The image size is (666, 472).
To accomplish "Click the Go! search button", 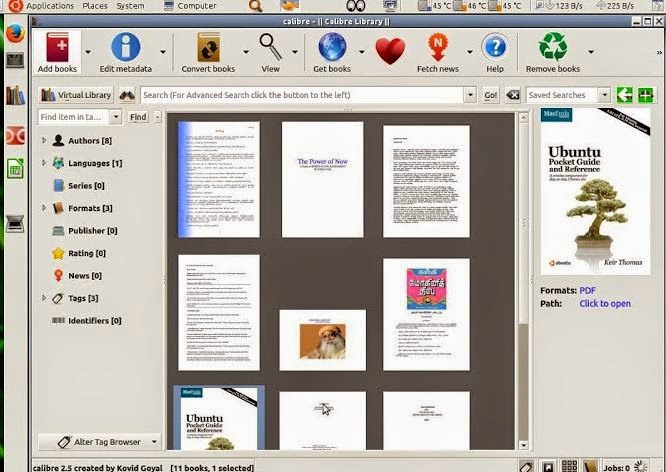I will click(491, 95).
